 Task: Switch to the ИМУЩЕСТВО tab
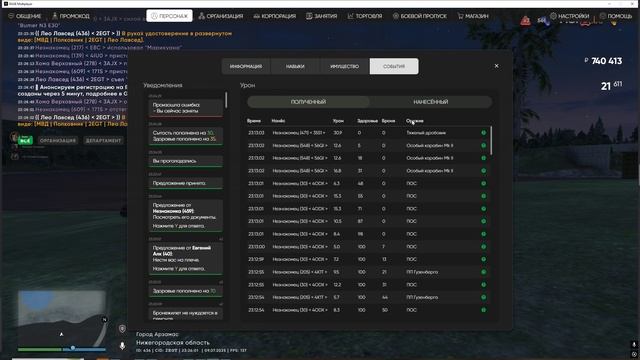(344, 66)
